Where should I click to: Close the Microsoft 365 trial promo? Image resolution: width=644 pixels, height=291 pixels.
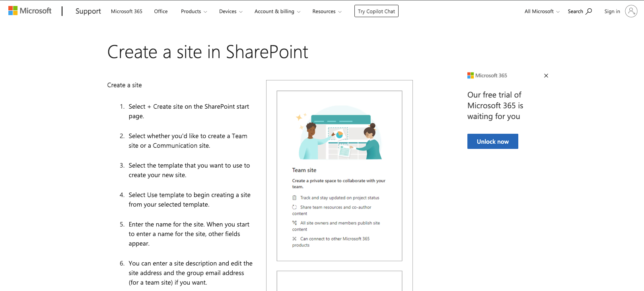pos(546,76)
